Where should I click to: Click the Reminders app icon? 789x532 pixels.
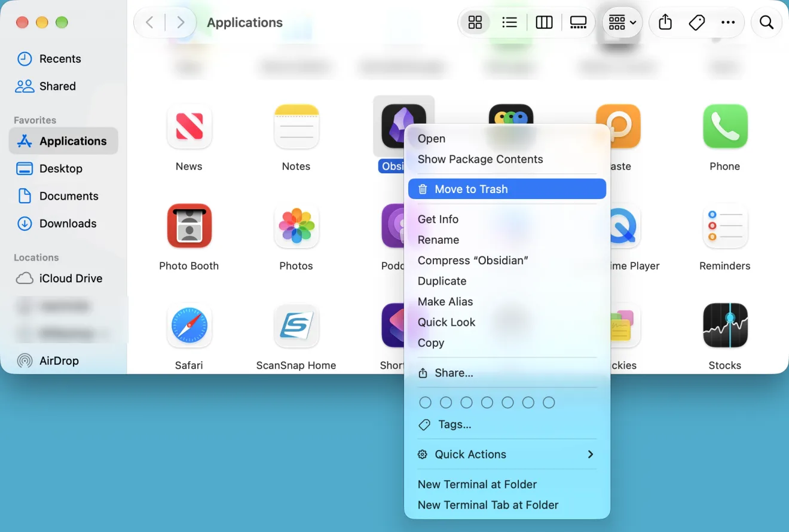[x=725, y=226]
